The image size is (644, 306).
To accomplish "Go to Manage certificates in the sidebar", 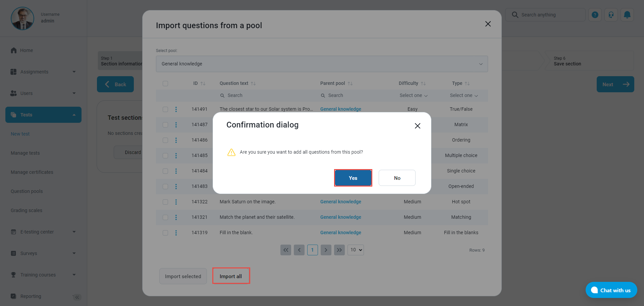I will coord(32,172).
